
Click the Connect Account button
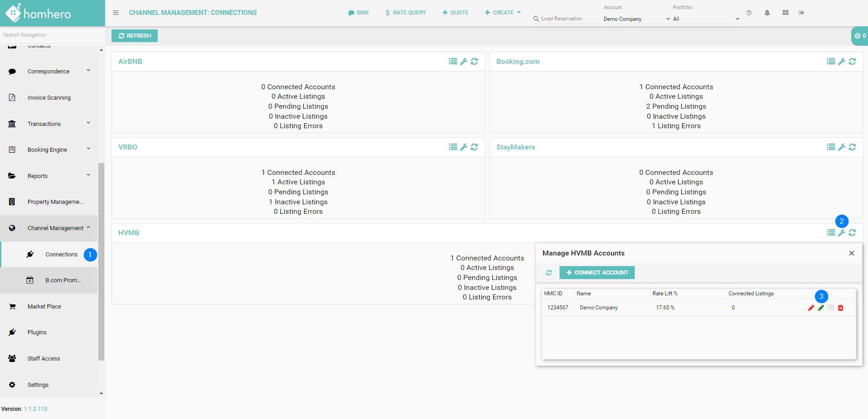tap(597, 273)
